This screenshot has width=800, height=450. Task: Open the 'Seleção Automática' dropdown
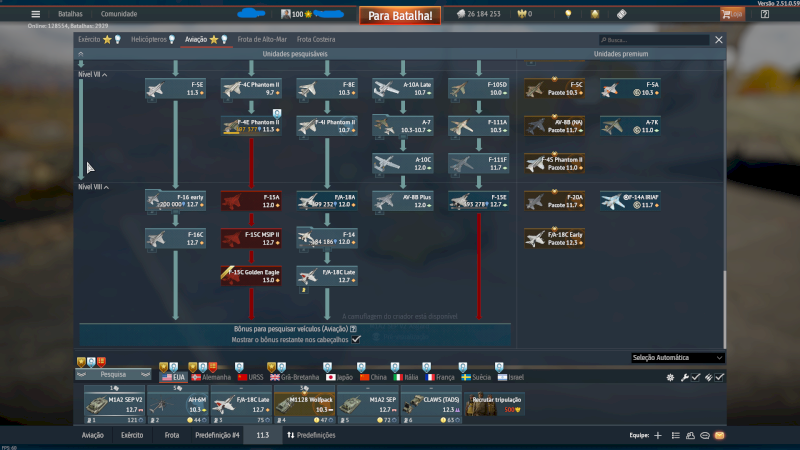click(677, 357)
